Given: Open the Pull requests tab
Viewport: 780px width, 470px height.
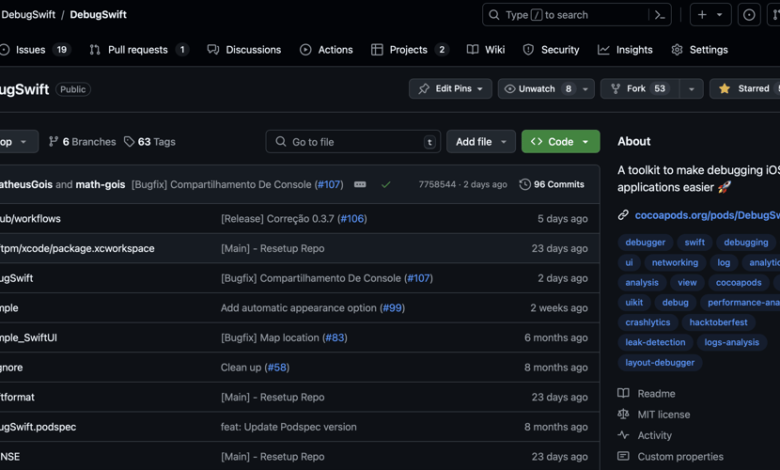Looking at the screenshot, I should point(139,50).
